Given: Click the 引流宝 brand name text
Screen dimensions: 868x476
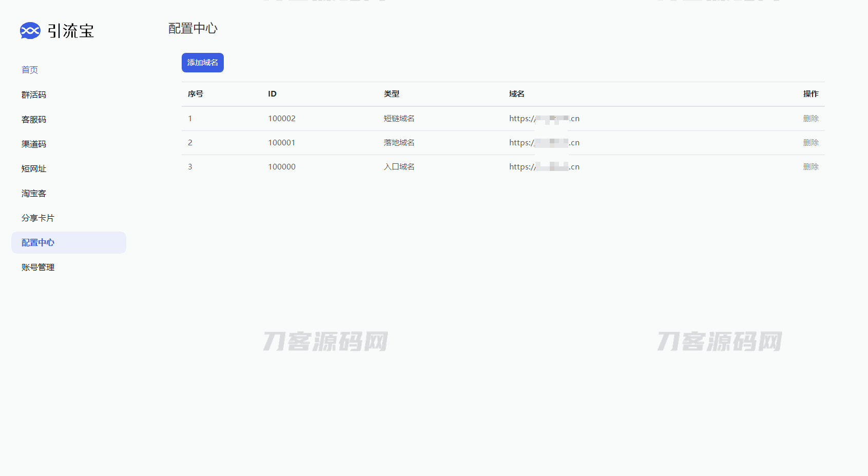Looking at the screenshot, I should [71, 31].
